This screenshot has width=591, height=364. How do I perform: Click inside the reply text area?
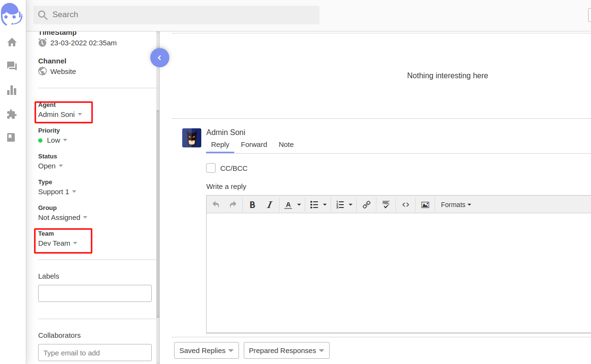pos(398,273)
